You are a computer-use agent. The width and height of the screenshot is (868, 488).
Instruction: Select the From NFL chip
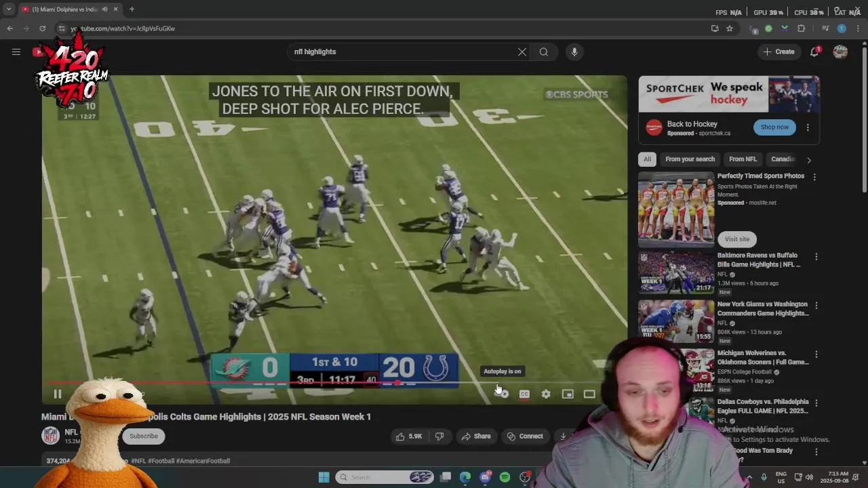coord(743,159)
